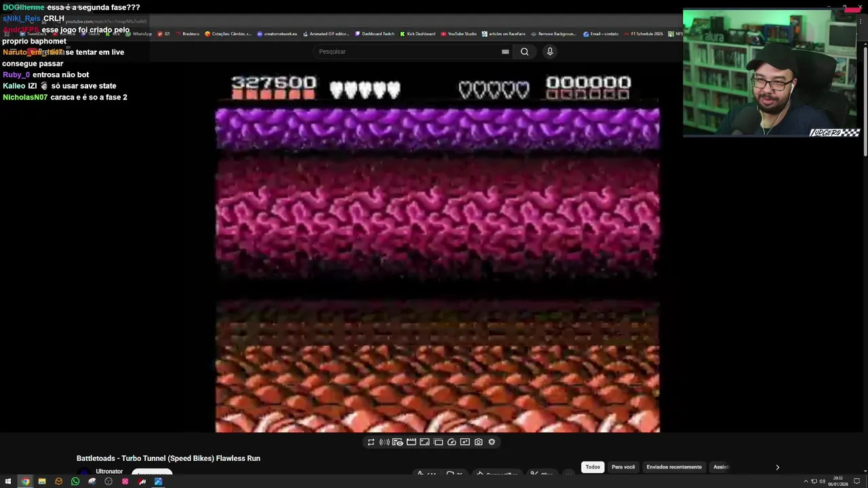Take a screenshot with the camera icon
Screen dimensions: 868x488
pyautogui.click(x=479, y=442)
